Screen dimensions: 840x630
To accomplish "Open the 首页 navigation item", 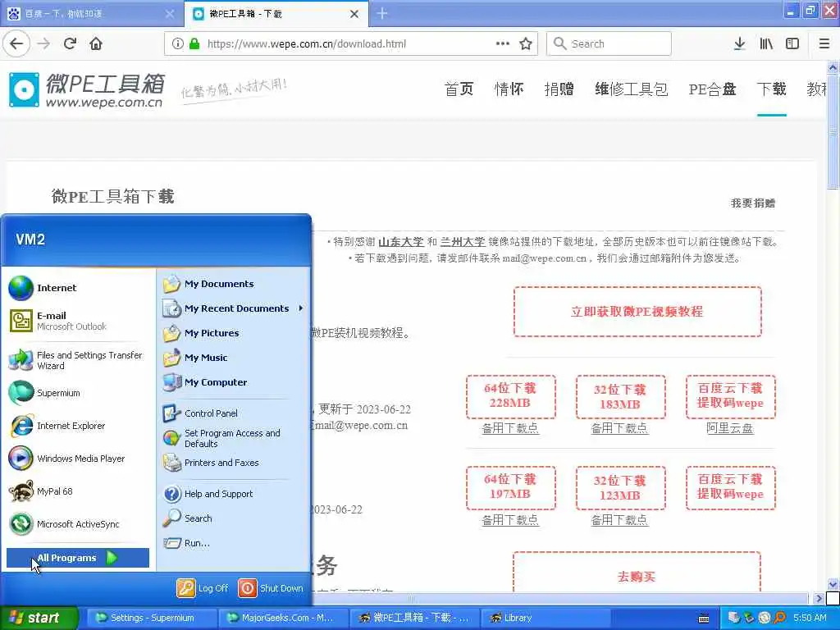I will [459, 89].
